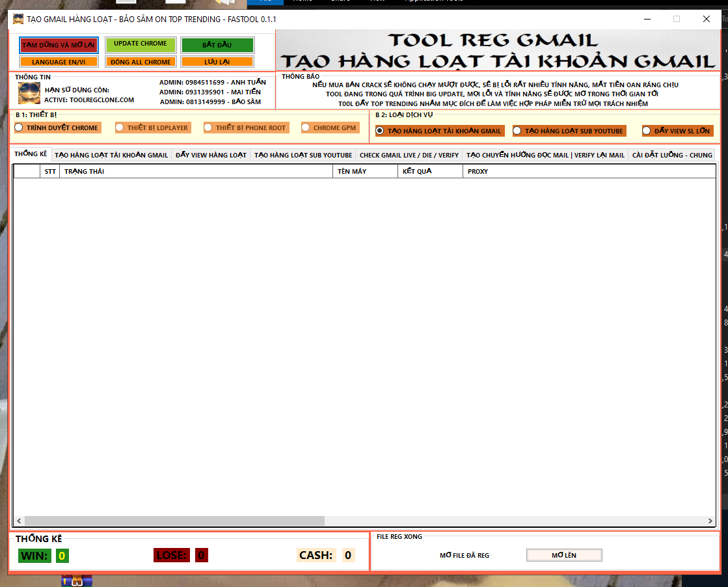Screen dimensions: 728x587
Task: Open the Cài Đặt Luồng - Chung tab
Action: 671,156
